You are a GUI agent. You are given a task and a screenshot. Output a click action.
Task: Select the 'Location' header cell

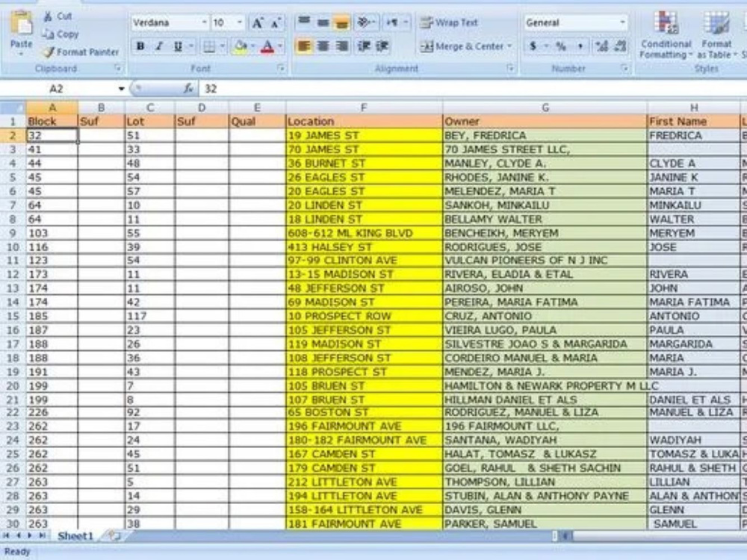[x=364, y=122]
